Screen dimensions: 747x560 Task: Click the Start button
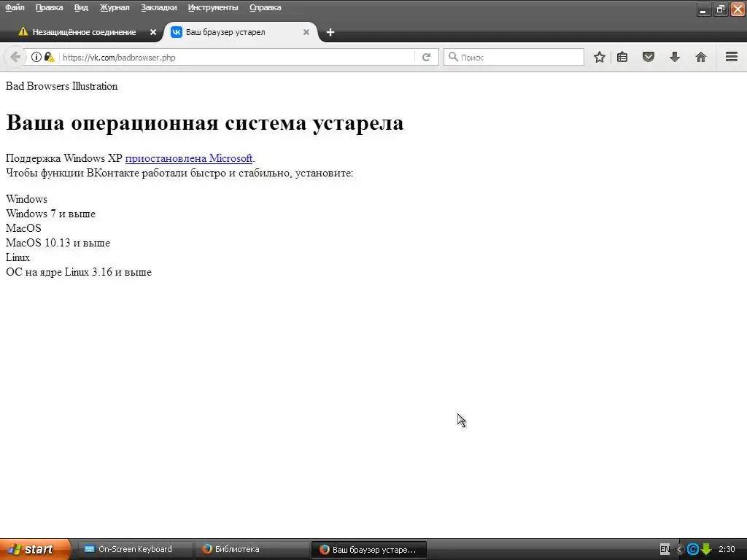pyautogui.click(x=35, y=549)
